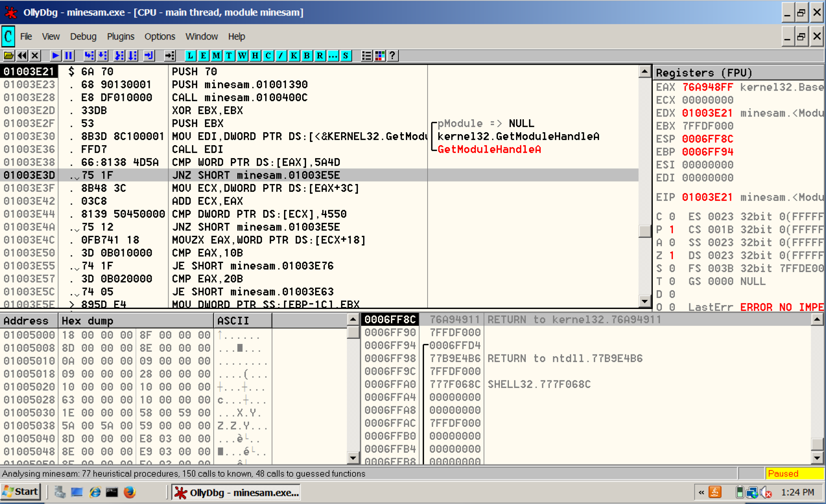Open the Memory map window (M icon)
This screenshot has height=504, width=826.
pyautogui.click(x=216, y=56)
